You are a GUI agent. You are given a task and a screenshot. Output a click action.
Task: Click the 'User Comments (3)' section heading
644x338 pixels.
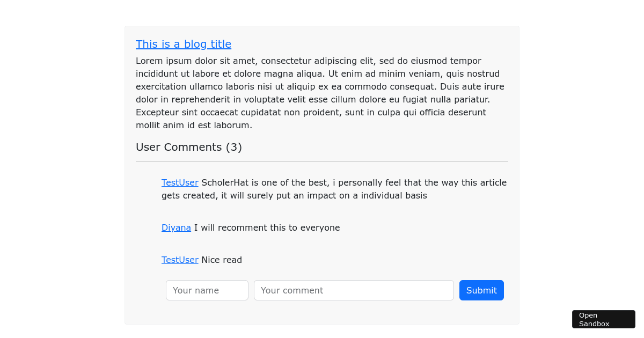[x=189, y=147]
